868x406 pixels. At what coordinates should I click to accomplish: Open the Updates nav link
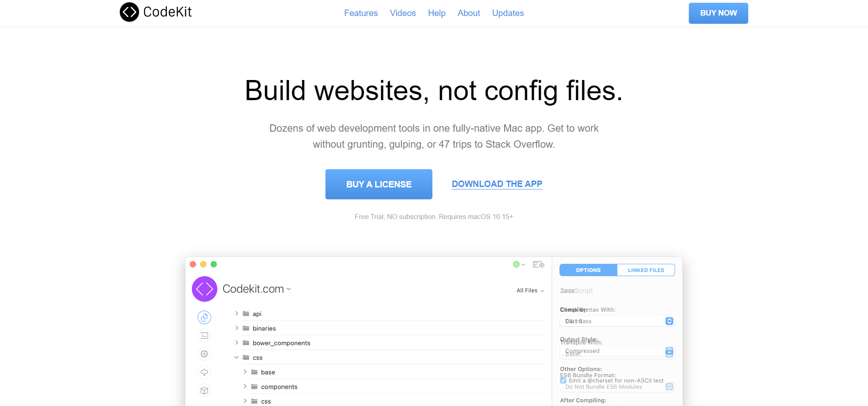(508, 13)
